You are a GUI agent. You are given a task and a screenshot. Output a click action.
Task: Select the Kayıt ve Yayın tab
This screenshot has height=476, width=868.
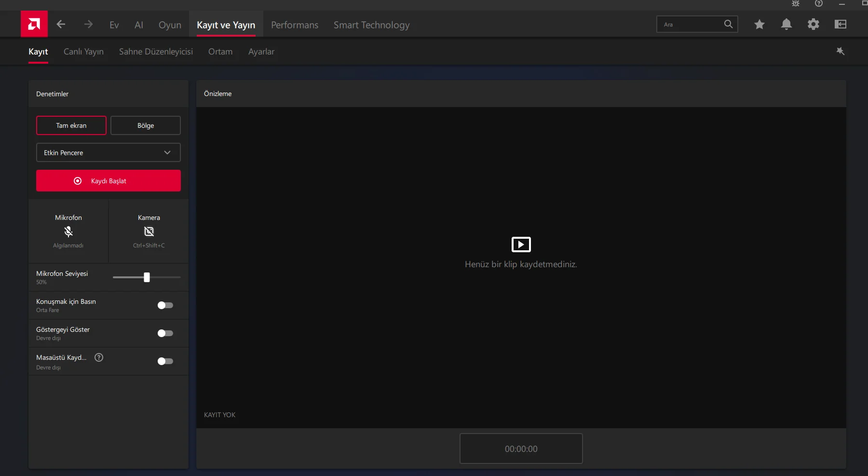(x=226, y=25)
